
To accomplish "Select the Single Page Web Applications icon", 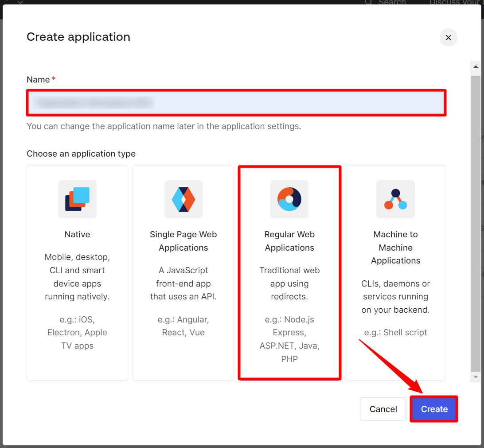I will pos(183,199).
